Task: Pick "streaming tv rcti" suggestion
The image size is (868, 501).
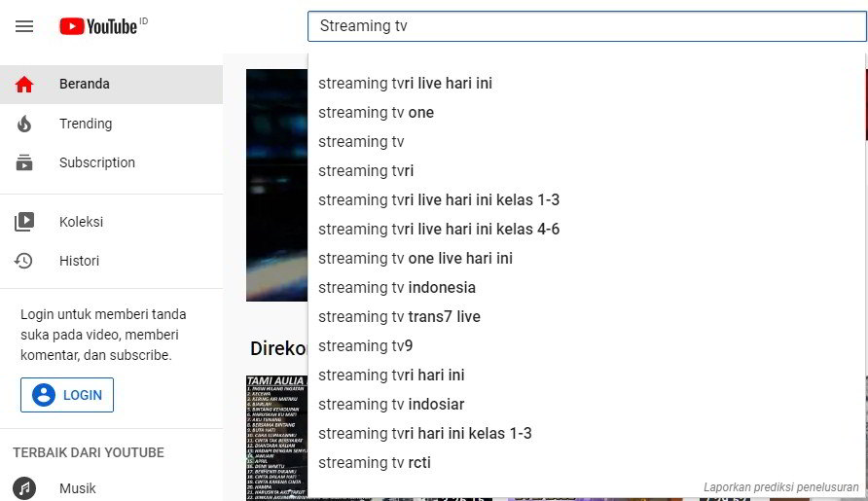Action: [375, 463]
